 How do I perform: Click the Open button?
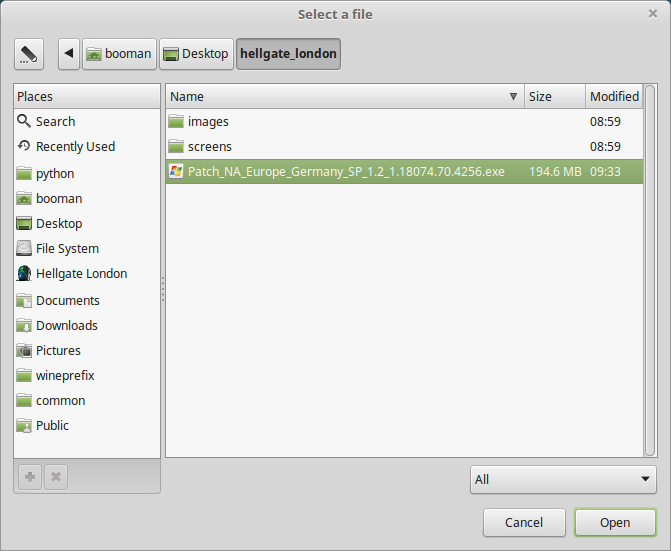click(615, 522)
